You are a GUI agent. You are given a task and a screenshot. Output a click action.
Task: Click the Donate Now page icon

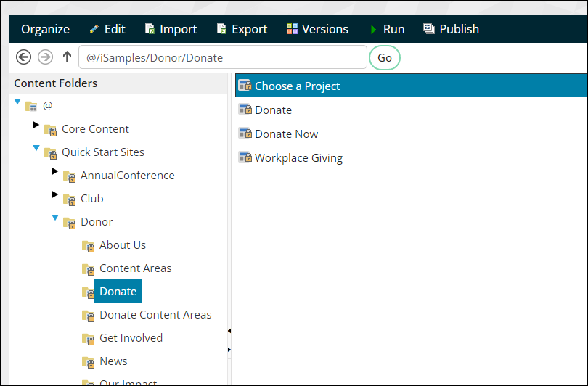[245, 133]
